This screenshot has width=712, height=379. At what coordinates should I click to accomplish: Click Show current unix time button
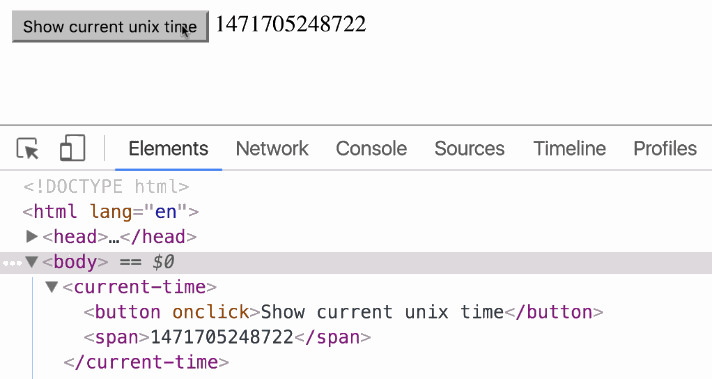click(x=110, y=27)
